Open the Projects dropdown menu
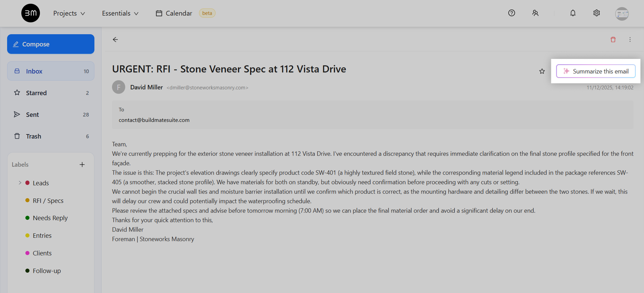This screenshot has width=644, height=293. pyautogui.click(x=69, y=13)
